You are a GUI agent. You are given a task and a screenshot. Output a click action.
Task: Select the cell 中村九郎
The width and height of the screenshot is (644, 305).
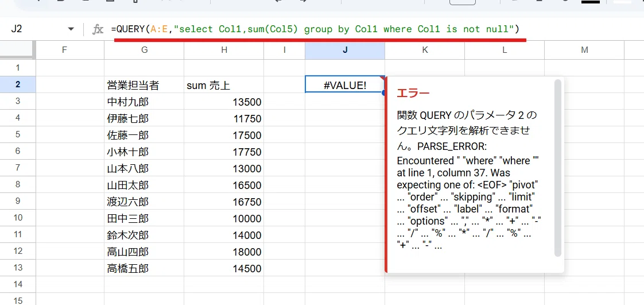click(143, 102)
